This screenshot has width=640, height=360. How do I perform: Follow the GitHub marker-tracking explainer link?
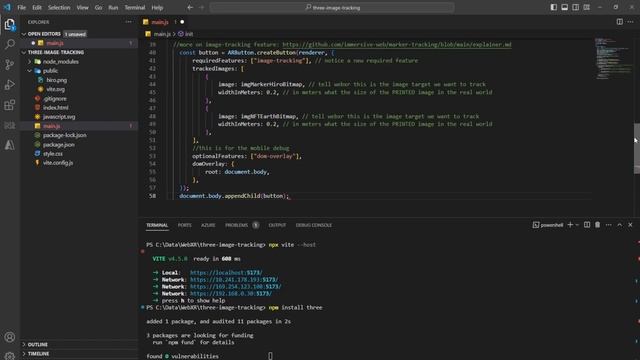pos(397,44)
